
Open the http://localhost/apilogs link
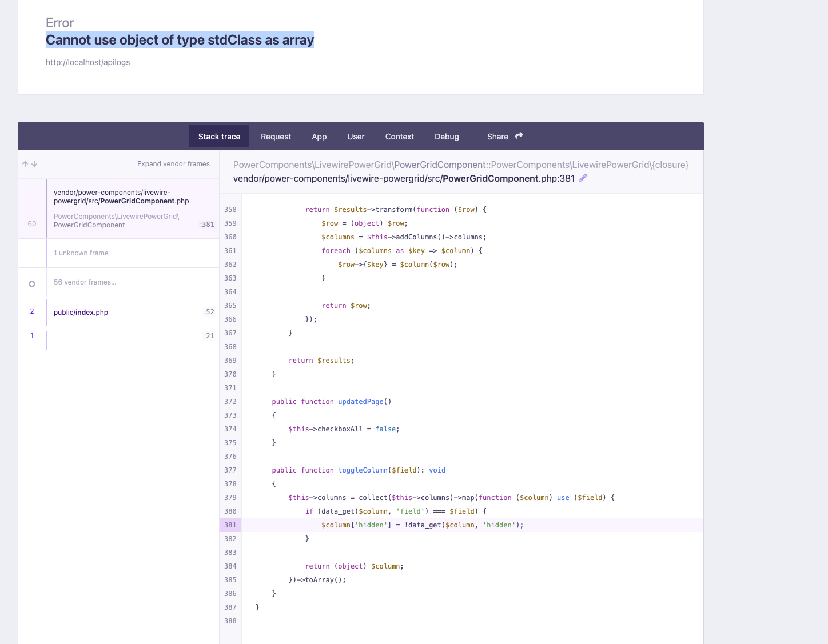[x=87, y=62]
